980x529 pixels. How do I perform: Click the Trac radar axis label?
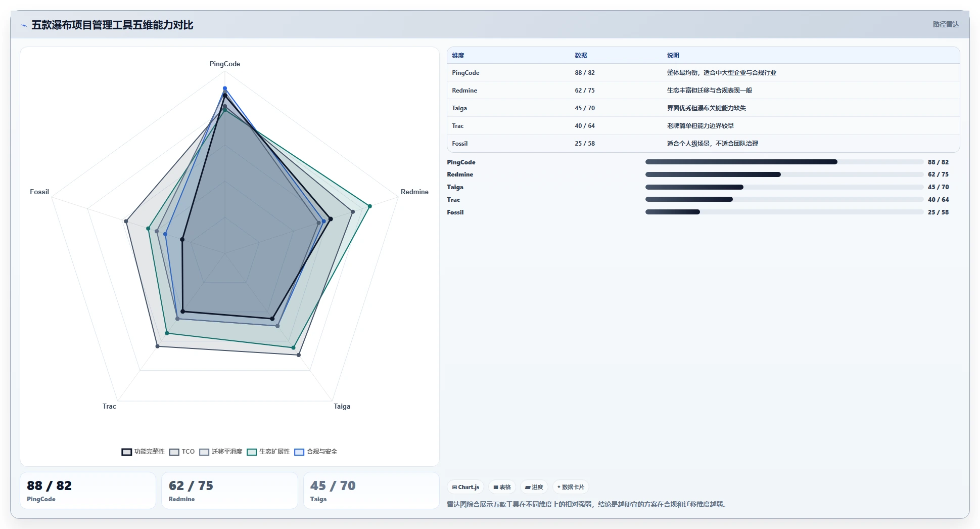click(x=109, y=406)
